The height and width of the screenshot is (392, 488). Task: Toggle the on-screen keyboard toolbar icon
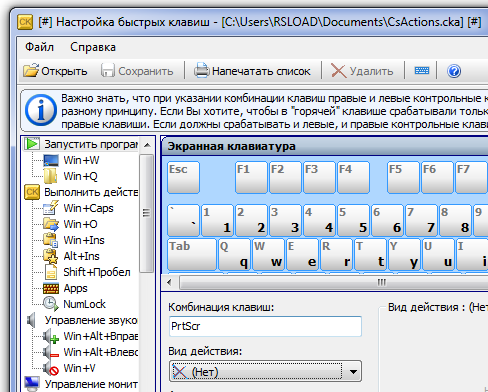coord(422,71)
